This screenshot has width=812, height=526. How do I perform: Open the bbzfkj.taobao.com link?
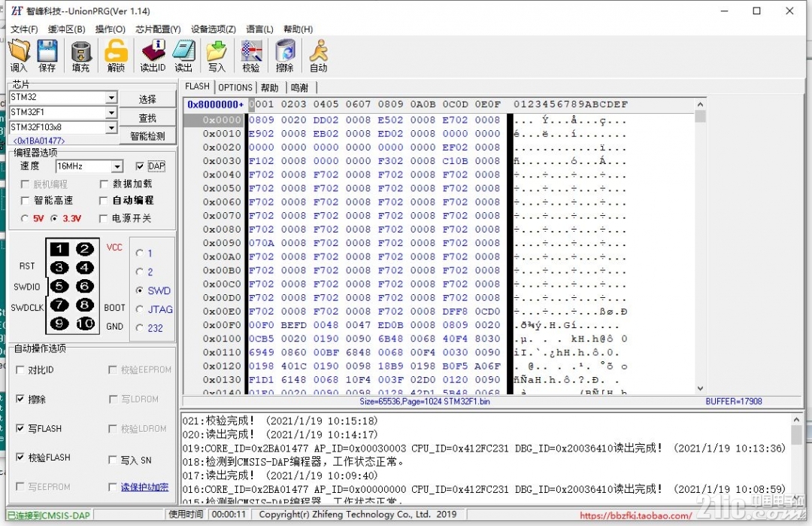click(635, 515)
